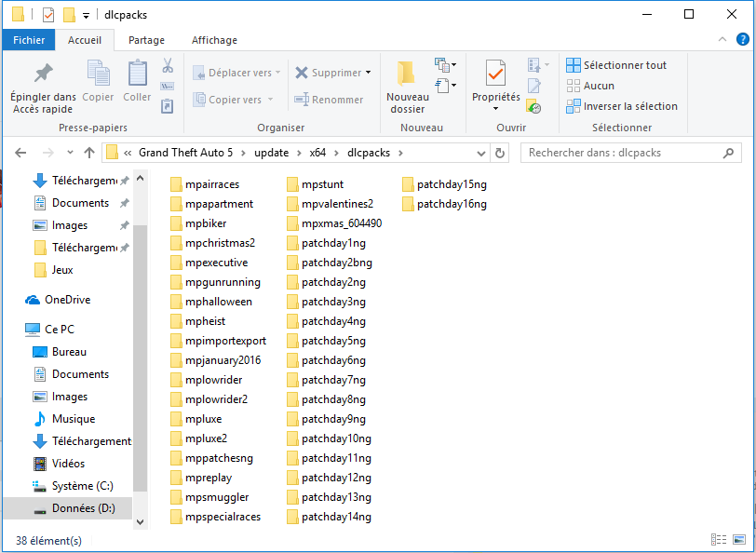Select the patchday14ng folder
Viewport: 756px width, 553px height.
tap(329, 517)
